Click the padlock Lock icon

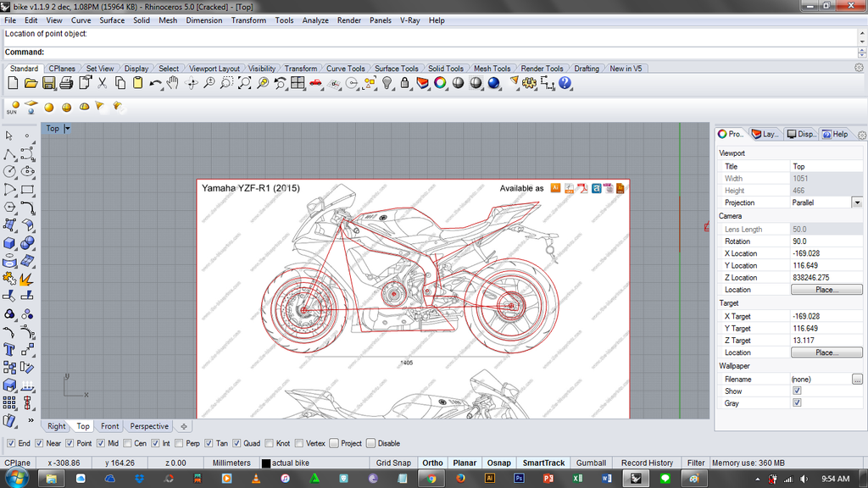tap(404, 84)
